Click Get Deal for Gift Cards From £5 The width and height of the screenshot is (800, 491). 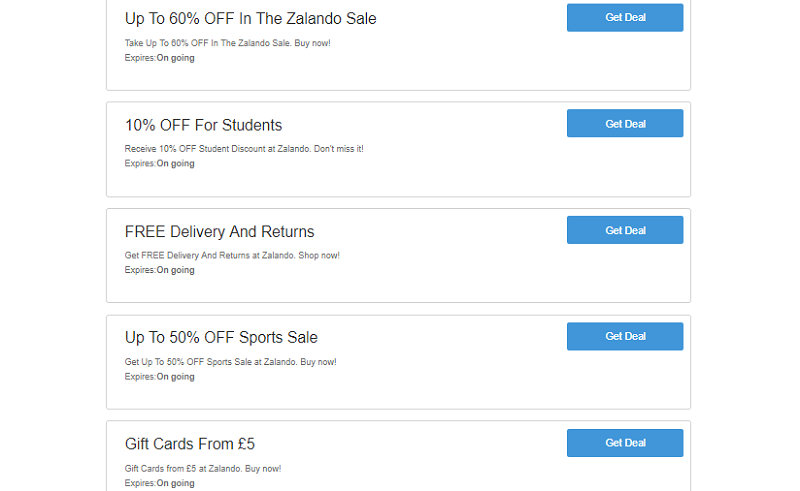tap(625, 443)
